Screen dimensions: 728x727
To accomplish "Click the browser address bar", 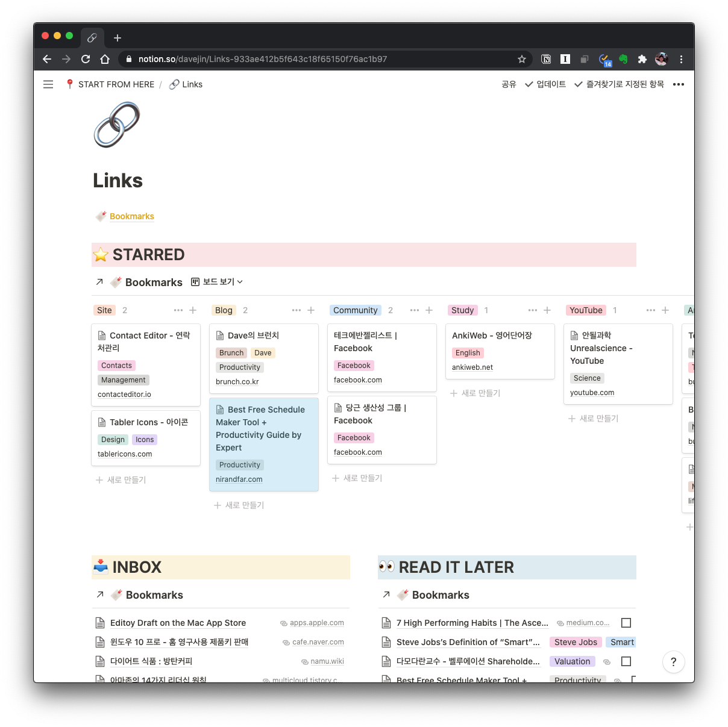I will [x=325, y=59].
